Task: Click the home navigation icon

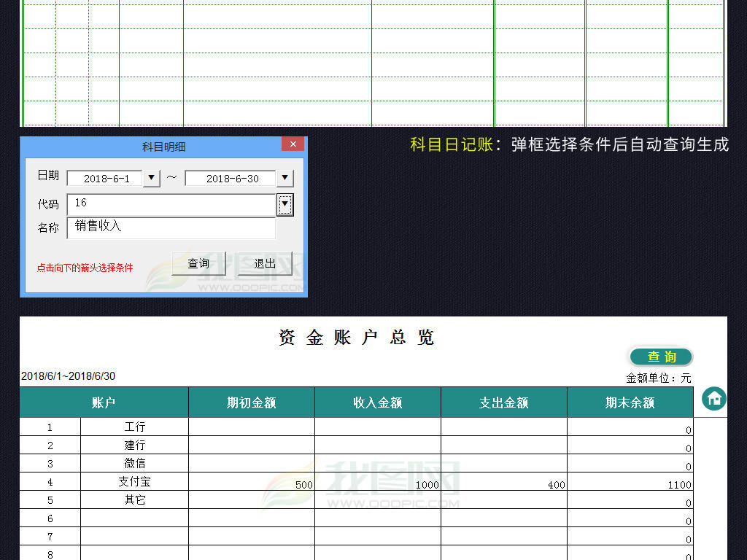Action: 713,399
